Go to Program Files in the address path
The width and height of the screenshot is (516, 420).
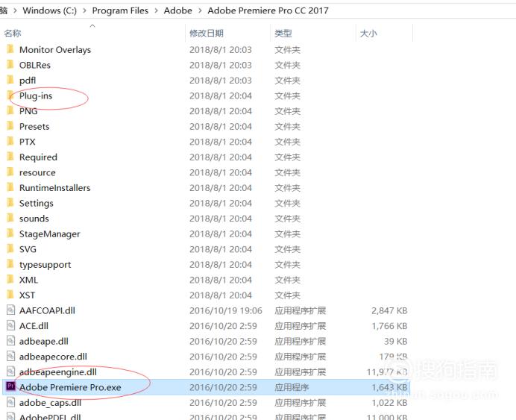coord(120,10)
